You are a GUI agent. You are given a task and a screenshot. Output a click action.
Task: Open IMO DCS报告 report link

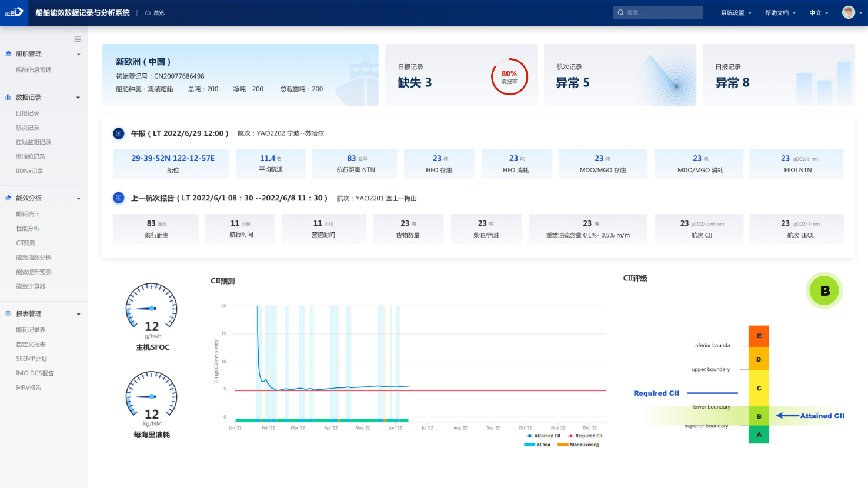click(x=35, y=373)
